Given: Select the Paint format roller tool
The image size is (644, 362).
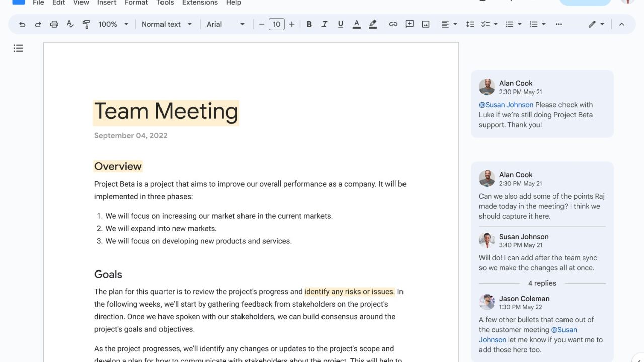Looking at the screenshot, I should click(86, 24).
